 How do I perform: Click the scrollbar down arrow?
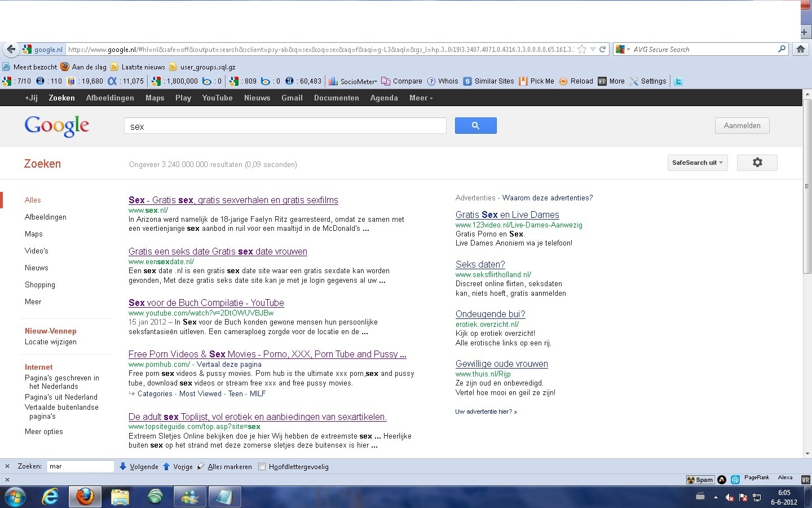click(x=807, y=453)
